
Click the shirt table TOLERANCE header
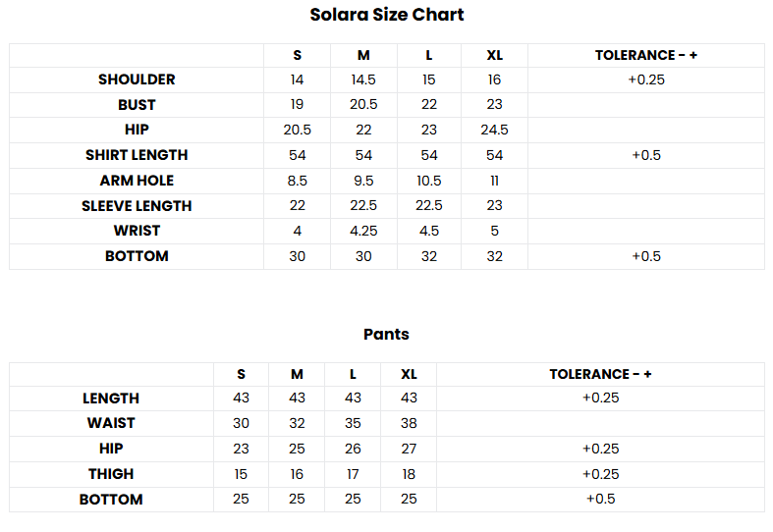pyautogui.click(x=645, y=55)
